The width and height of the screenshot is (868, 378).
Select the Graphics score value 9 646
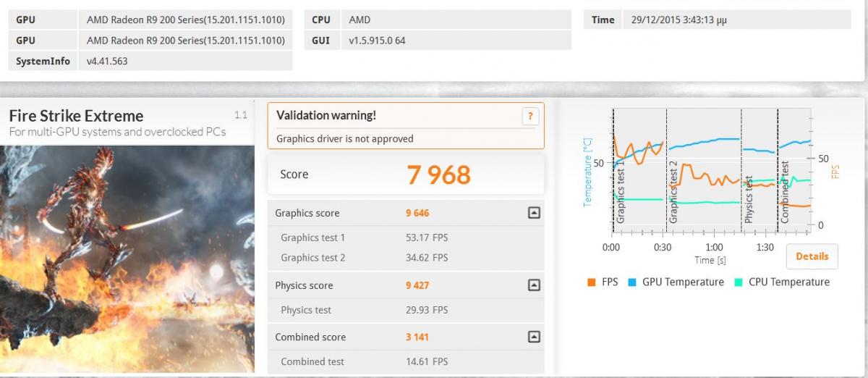(x=417, y=213)
